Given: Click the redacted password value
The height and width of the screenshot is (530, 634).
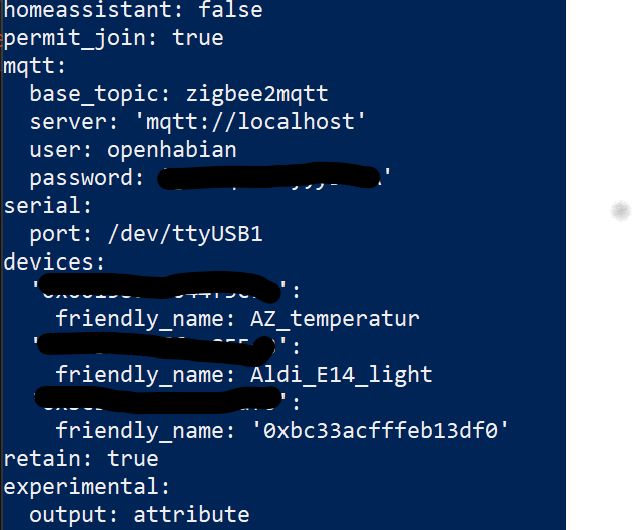Looking at the screenshot, I should (x=274, y=176).
